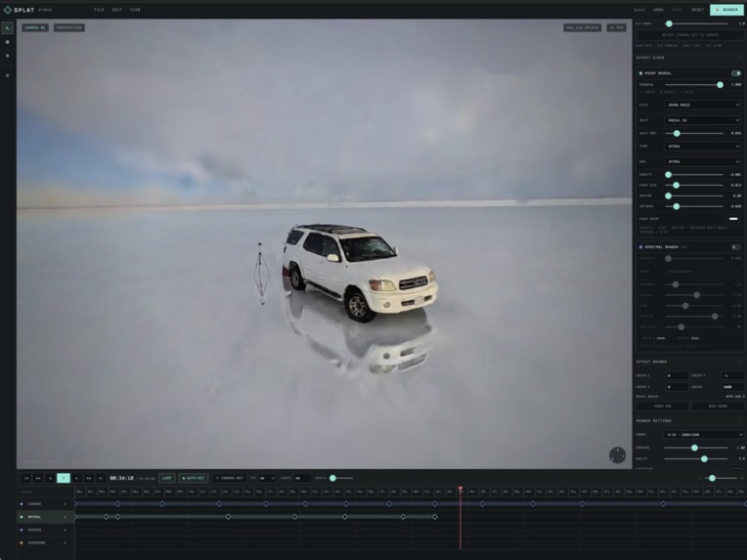
Task: Click the Point Size slider handle
Action: point(676,186)
